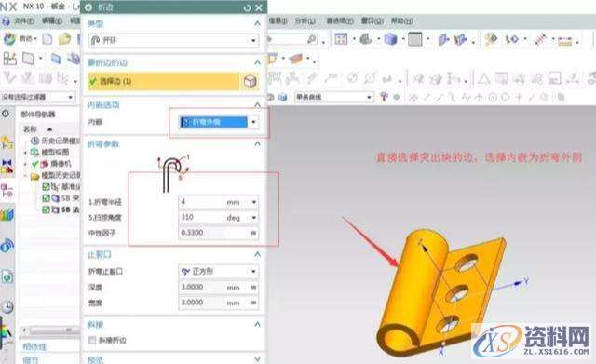Toggle the SB 突出块 feature checkbox
The height and width of the screenshot is (364, 596).
[46, 198]
